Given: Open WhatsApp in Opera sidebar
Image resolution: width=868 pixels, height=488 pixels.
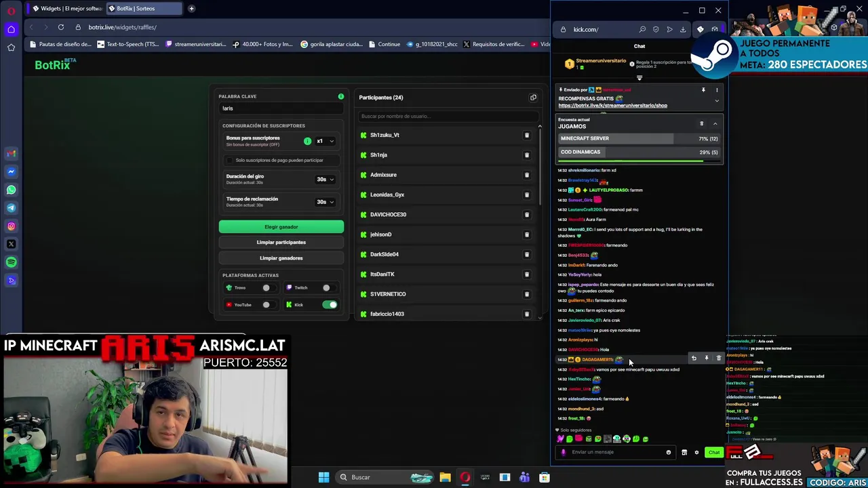Looking at the screenshot, I should pyautogui.click(x=11, y=190).
